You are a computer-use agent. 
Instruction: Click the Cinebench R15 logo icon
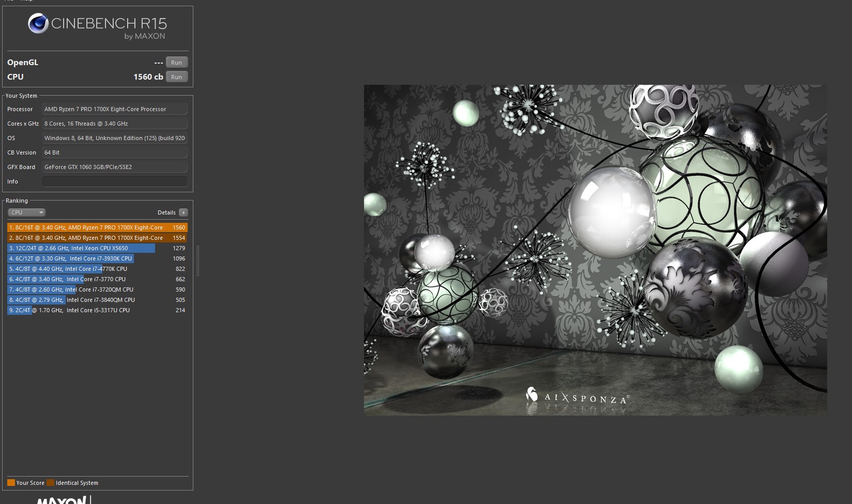click(x=38, y=24)
